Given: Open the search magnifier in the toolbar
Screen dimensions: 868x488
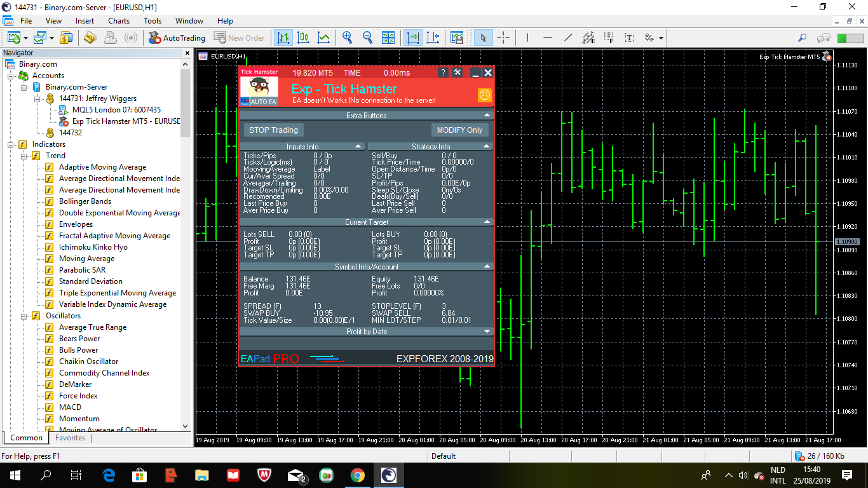Looking at the screenshot, I should click(x=803, y=37).
